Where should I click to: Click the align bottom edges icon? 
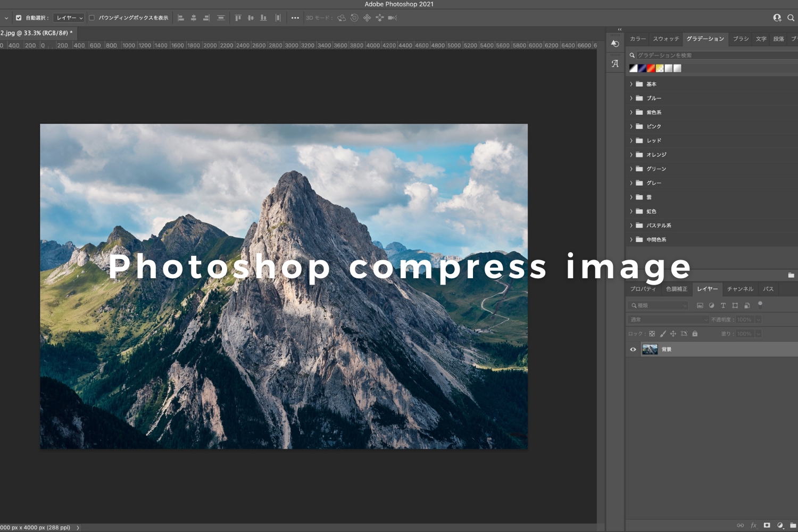(x=263, y=18)
